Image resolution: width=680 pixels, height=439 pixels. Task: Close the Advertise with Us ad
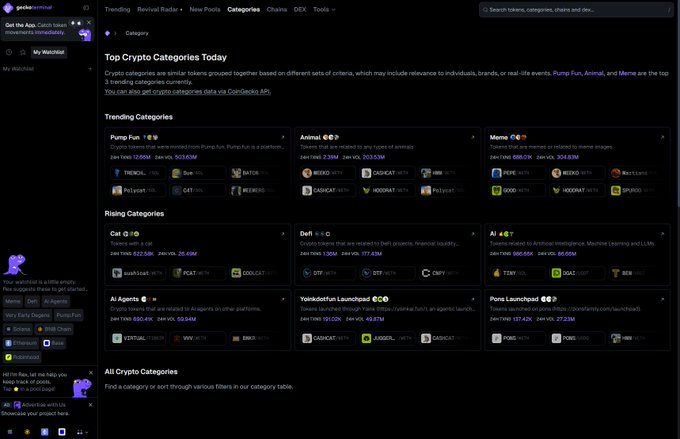coord(90,405)
